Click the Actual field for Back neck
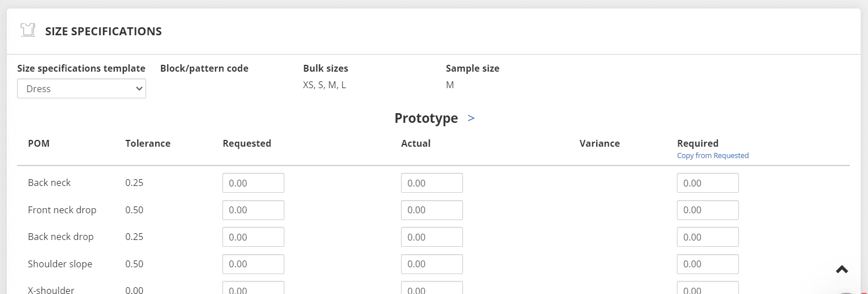Image resolution: width=868 pixels, height=294 pixels. coord(432,183)
